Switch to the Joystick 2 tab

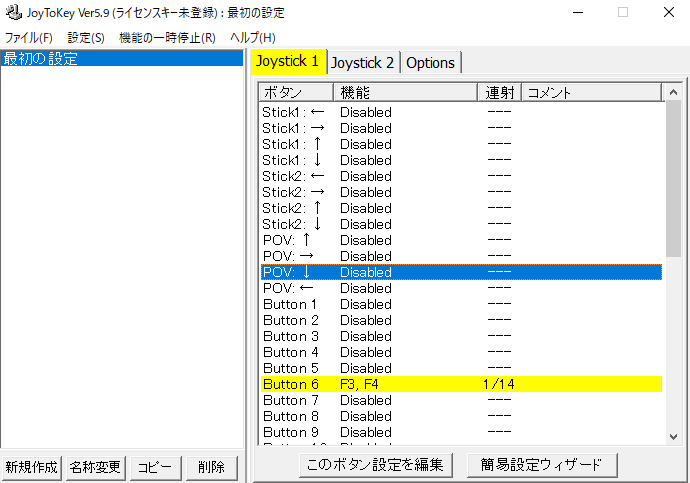click(x=363, y=63)
